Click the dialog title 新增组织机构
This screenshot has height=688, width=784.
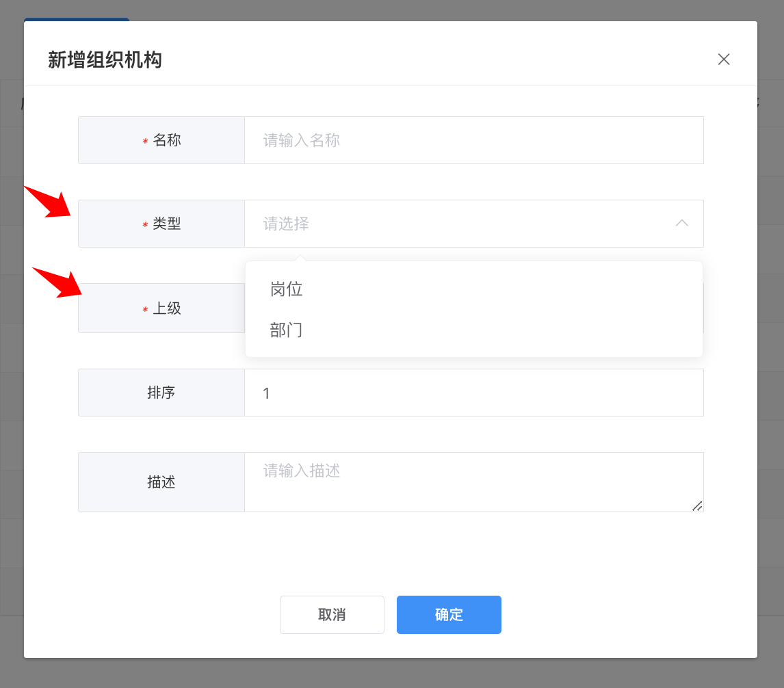[x=105, y=60]
